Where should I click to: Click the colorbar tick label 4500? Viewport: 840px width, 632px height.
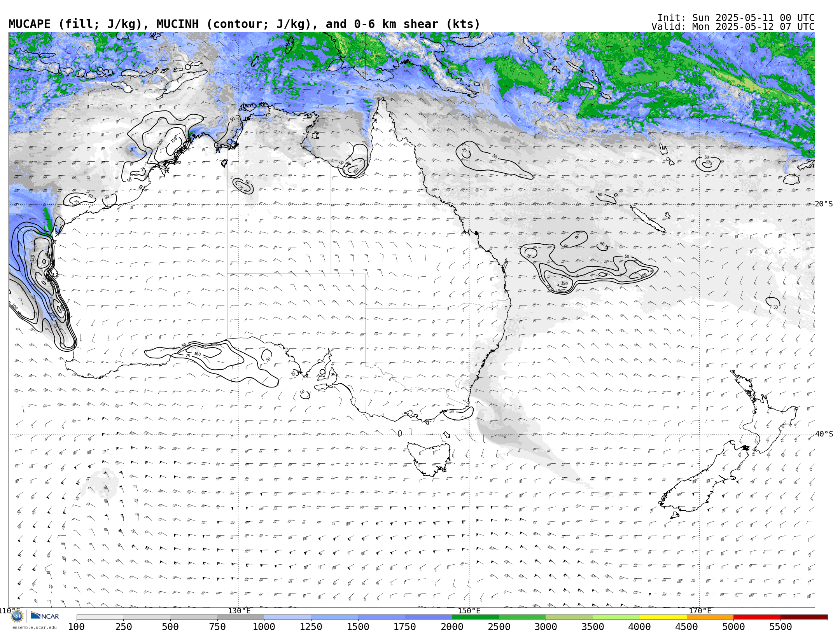[x=686, y=627]
